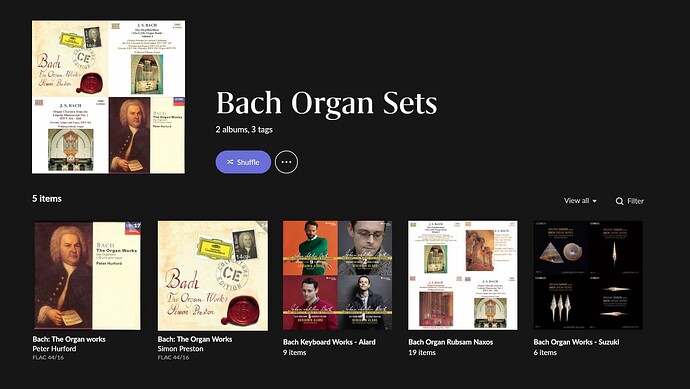Click the View all dropdown arrow
The width and height of the screenshot is (690, 389).
pyautogui.click(x=595, y=201)
